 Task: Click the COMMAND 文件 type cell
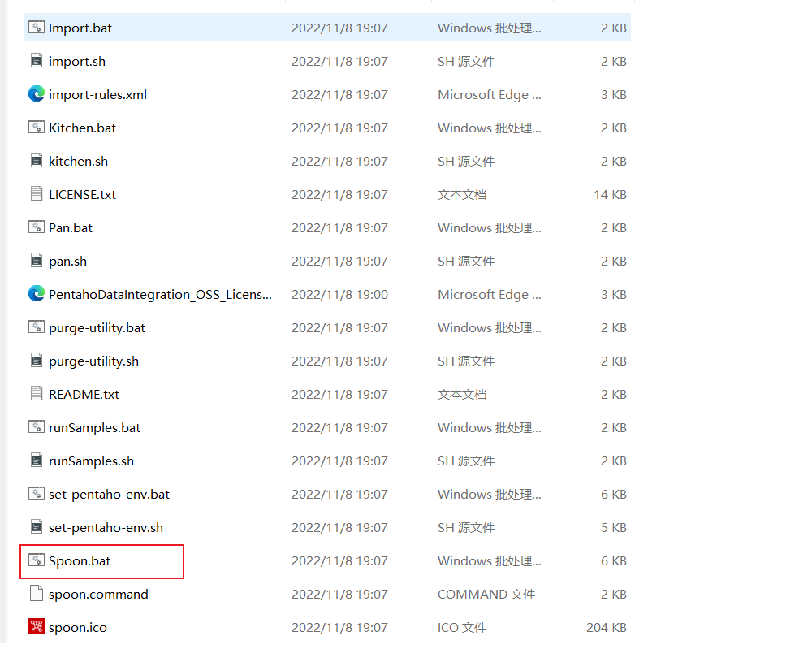(x=486, y=594)
